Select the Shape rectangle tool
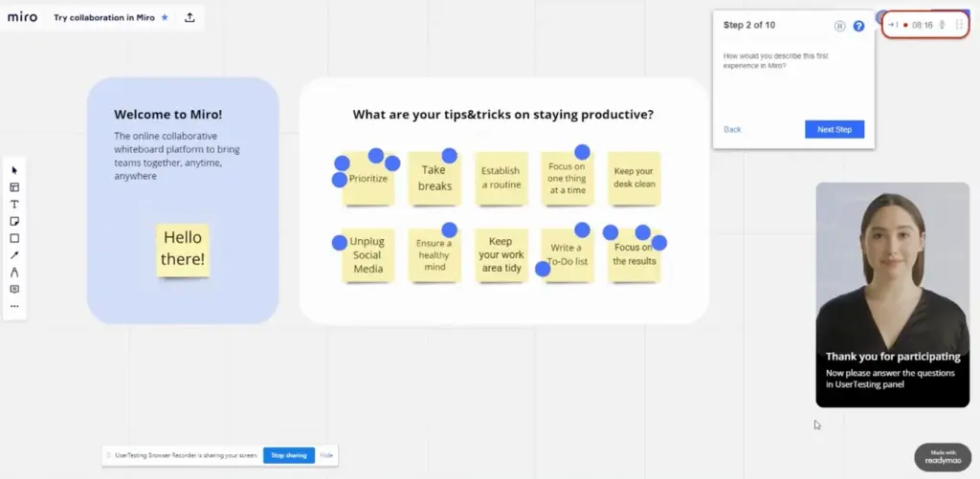Viewport: 980px width, 479px height. tap(14, 238)
